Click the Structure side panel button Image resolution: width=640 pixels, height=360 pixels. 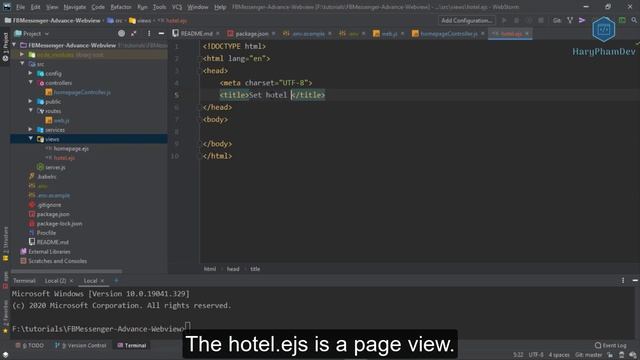5,244
